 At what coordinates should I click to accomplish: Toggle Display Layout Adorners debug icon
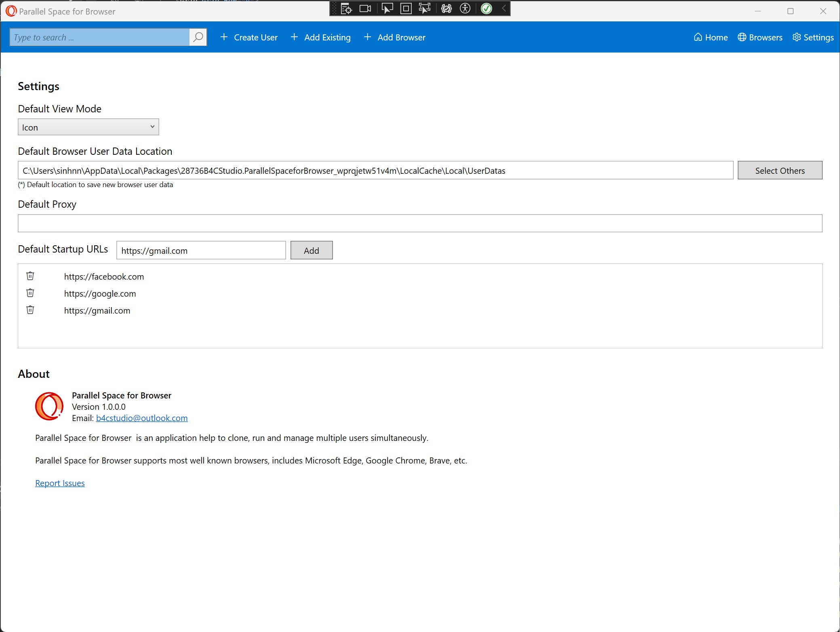[x=406, y=8]
